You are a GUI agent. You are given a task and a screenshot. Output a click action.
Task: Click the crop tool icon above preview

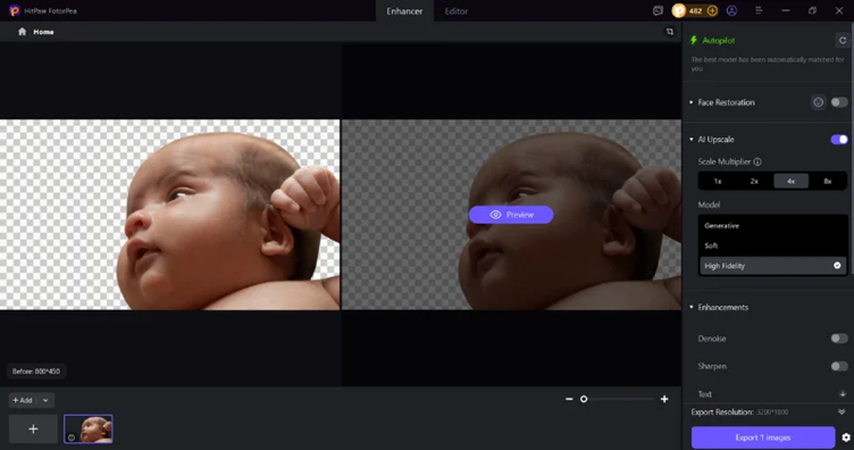tap(670, 32)
